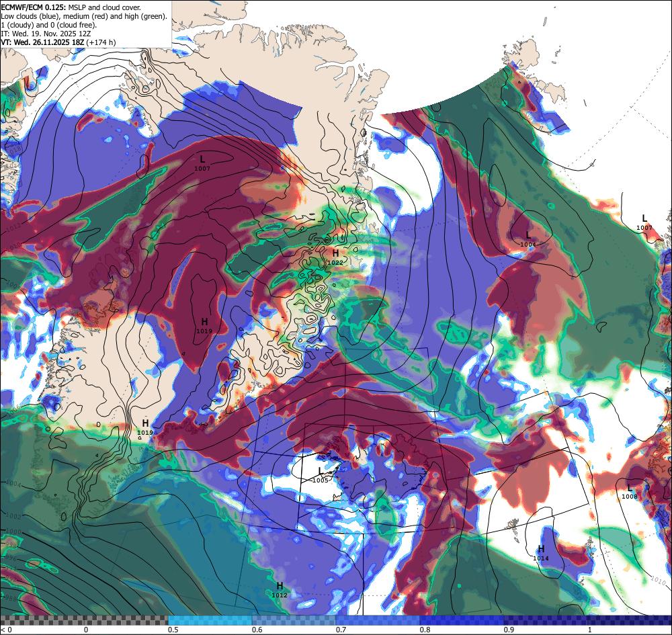The image size is (672, 635).
Task: Select the H 1014 high pressure marker
Action: [x=541, y=553]
